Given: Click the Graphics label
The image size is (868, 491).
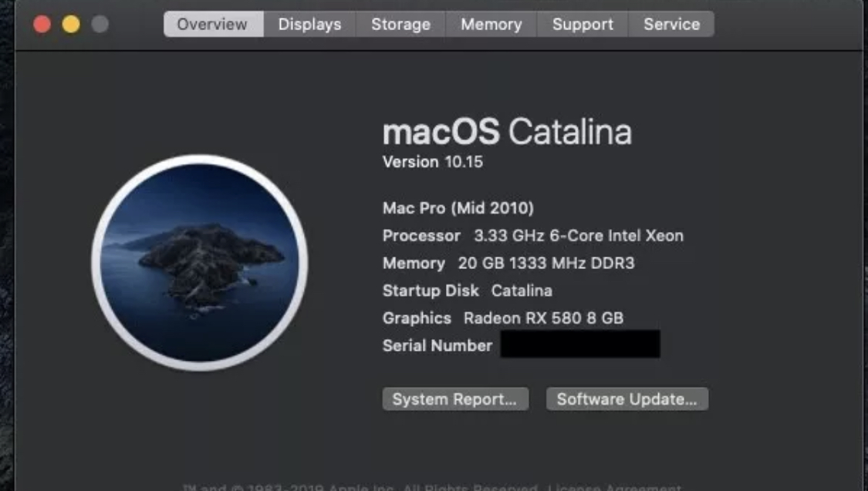Looking at the screenshot, I should [417, 318].
